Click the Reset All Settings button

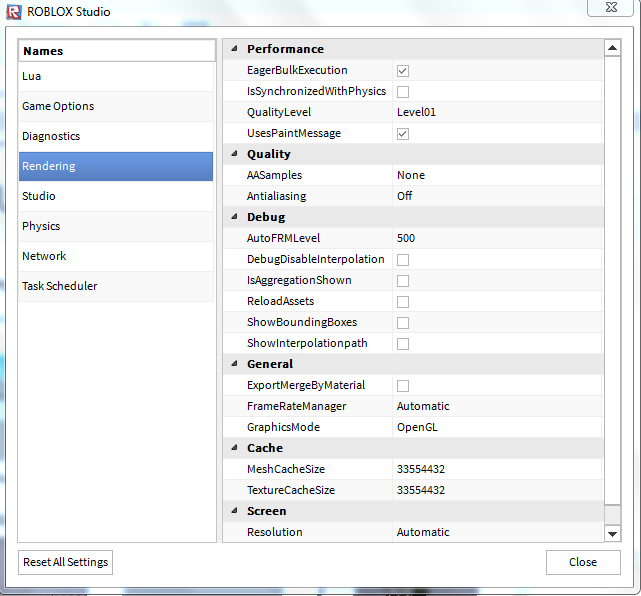65,562
